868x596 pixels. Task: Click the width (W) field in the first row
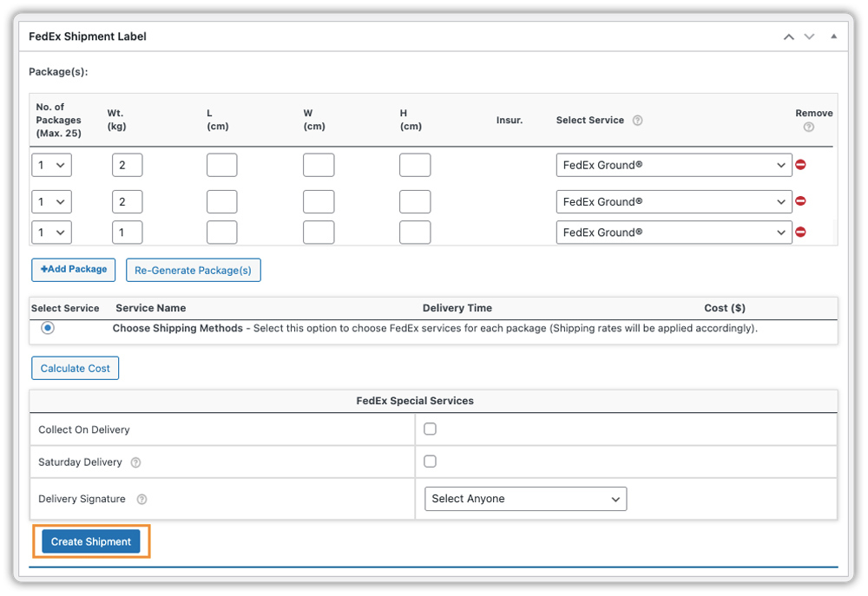point(319,165)
